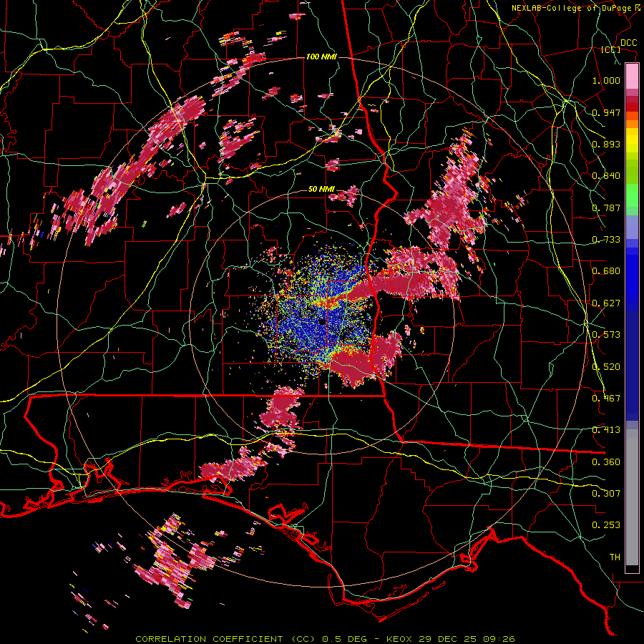
Task: Click the CORRELATION COEFFICIENT (CC) title text
Action: [226, 639]
